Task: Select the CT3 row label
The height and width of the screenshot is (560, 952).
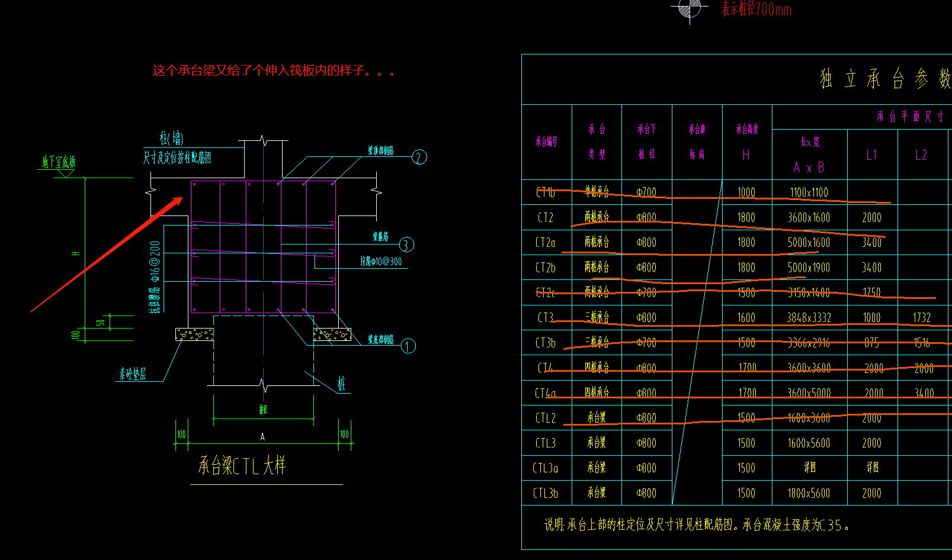Action: (x=546, y=317)
